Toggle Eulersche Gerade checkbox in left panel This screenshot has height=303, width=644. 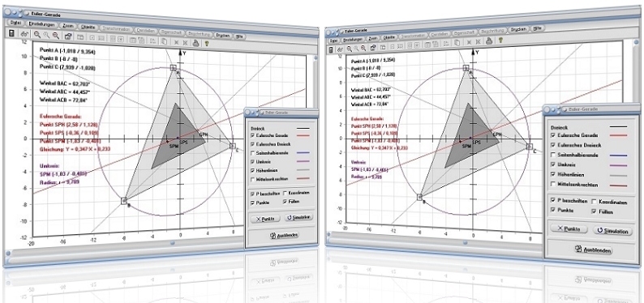tap(252, 135)
